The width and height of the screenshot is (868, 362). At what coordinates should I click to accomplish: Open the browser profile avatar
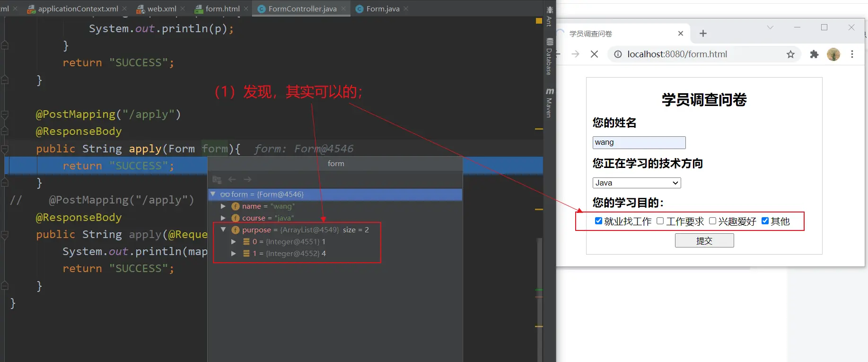833,54
